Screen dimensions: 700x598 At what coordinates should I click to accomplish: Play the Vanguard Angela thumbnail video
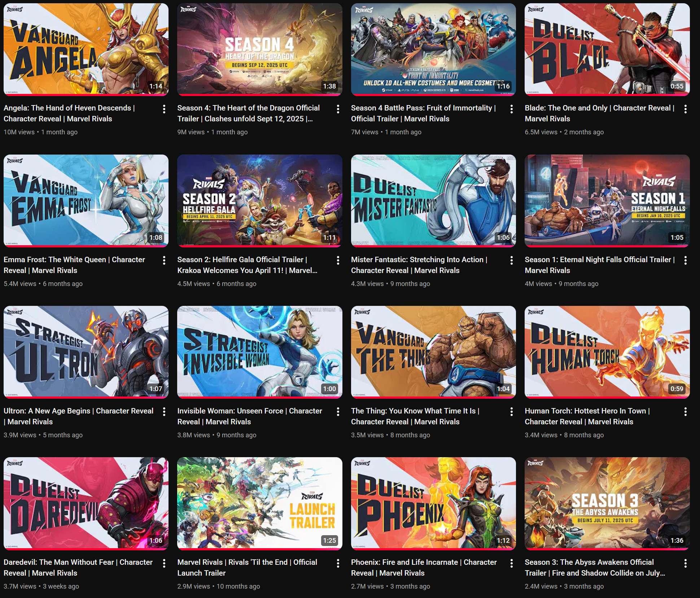pyautogui.click(x=86, y=49)
